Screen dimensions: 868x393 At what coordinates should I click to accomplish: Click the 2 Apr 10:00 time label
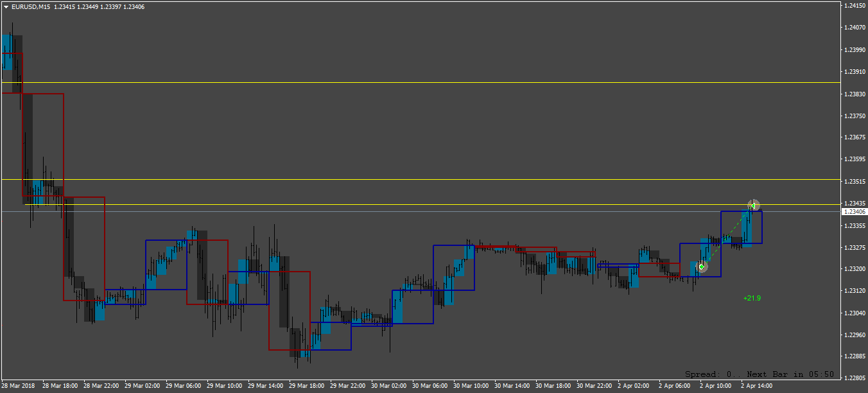tap(716, 386)
